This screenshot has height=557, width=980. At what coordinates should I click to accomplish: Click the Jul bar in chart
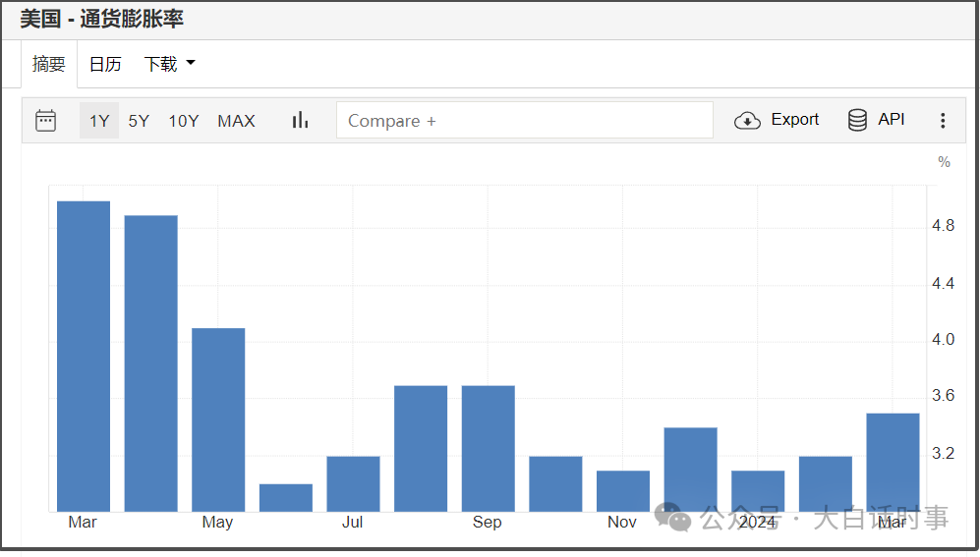pyautogui.click(x=353, y=484)
